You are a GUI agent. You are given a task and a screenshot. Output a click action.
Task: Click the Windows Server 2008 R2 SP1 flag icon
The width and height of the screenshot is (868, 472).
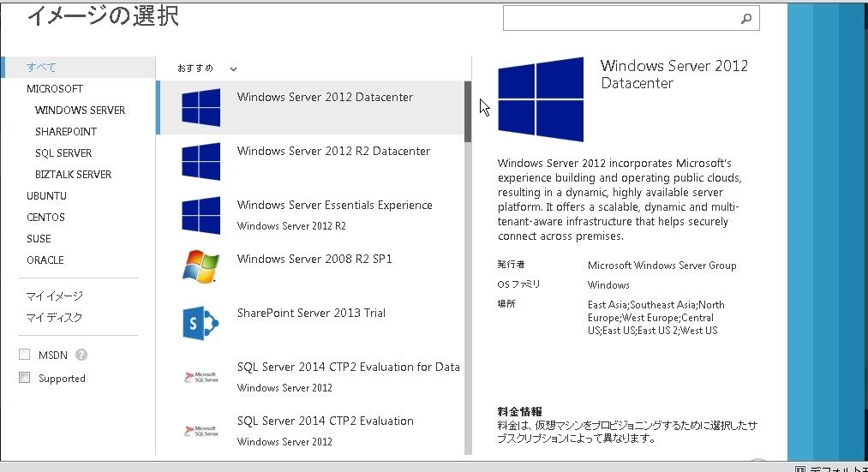[x=201, y=266]
